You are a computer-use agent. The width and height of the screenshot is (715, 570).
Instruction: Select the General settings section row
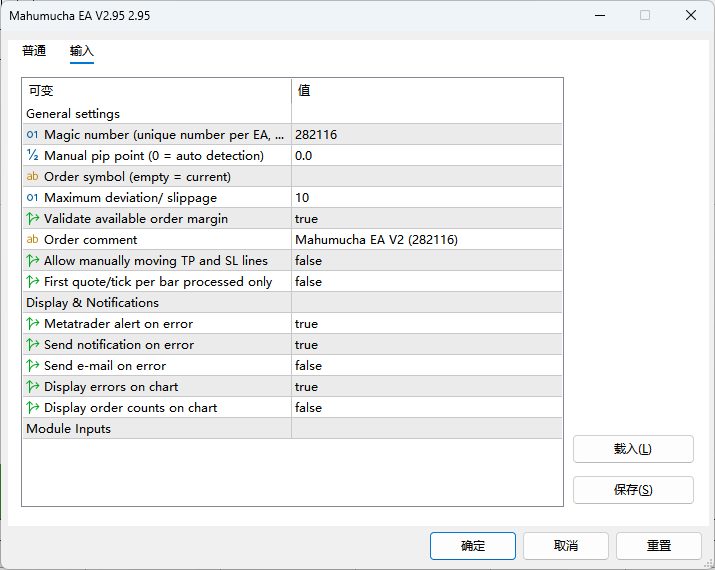[x=292, y=114]
